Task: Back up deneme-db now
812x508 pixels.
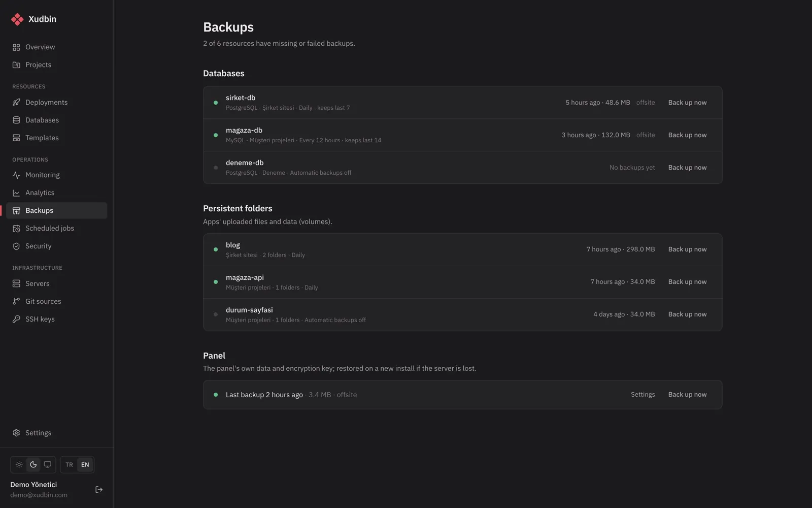Action: point(687,168)
